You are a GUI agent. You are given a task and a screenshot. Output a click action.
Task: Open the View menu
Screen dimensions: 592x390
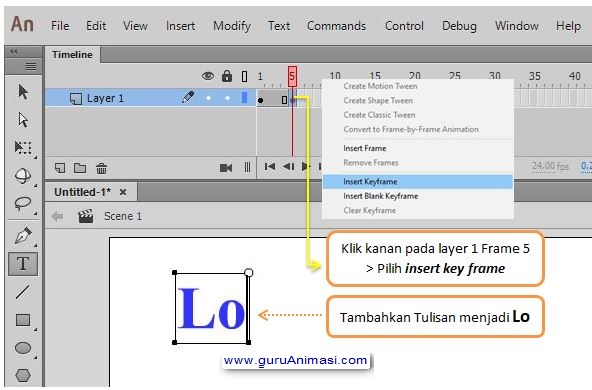pyautogui.click(x=135, y=26)
